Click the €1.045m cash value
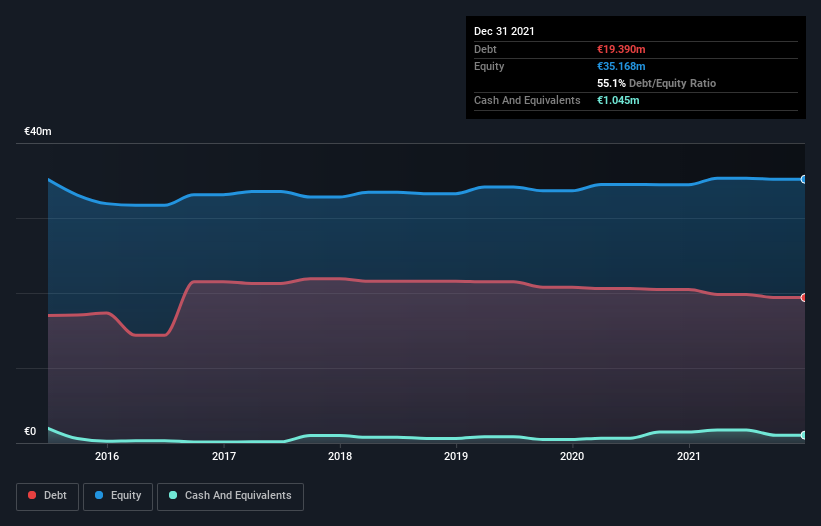Viewport: 821px width, 526px height. (x=618, y=100)
